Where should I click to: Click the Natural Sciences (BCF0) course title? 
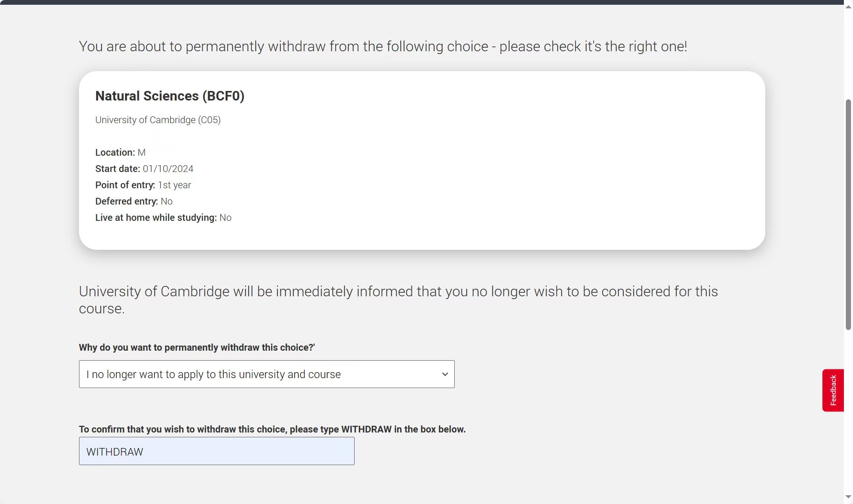pos(170,96)
